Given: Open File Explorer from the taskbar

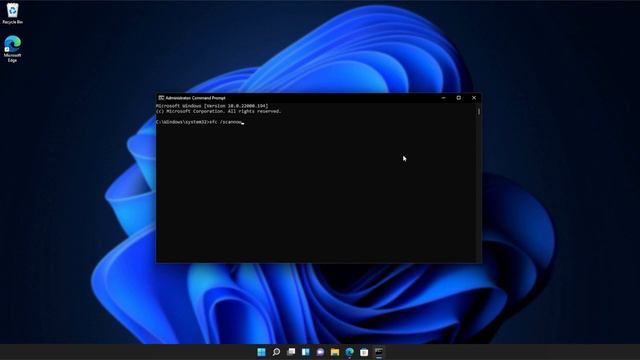Looking at the screenshot, I should [335, 352].
